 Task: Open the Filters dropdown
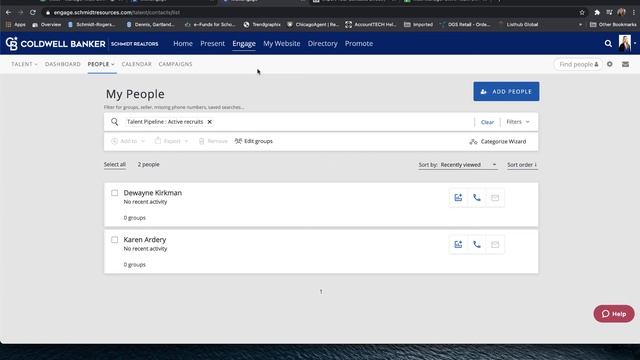(518, 122)
